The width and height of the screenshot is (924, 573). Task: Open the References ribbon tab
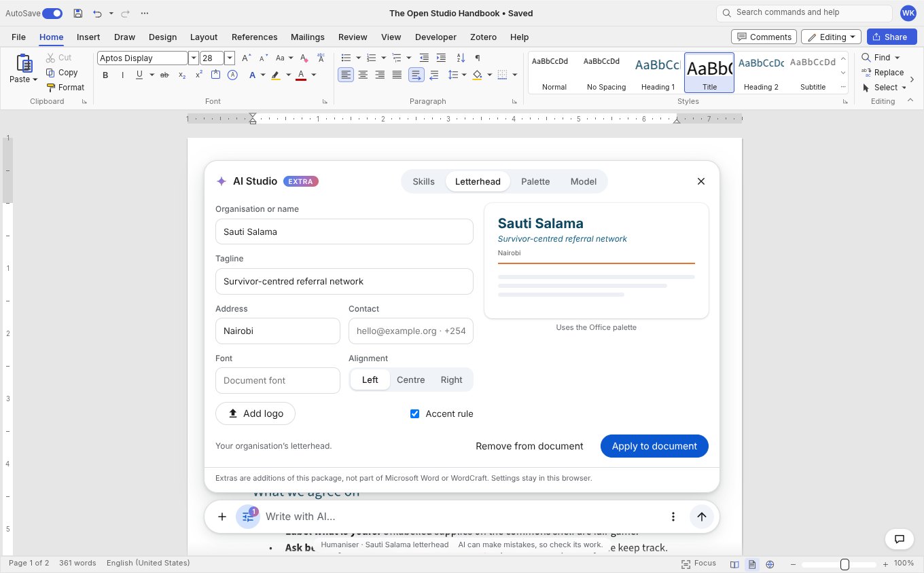click(254, 37)
